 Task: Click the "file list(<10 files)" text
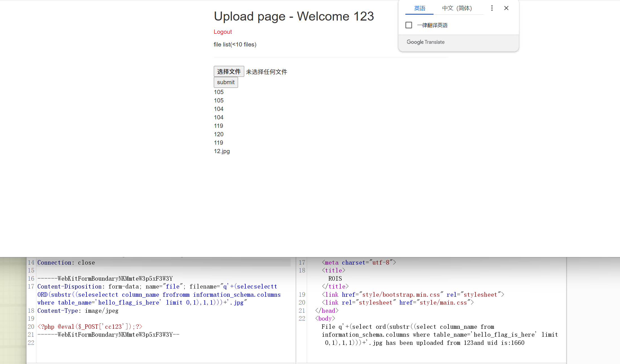pyautogui.click(x=235, y=44)
